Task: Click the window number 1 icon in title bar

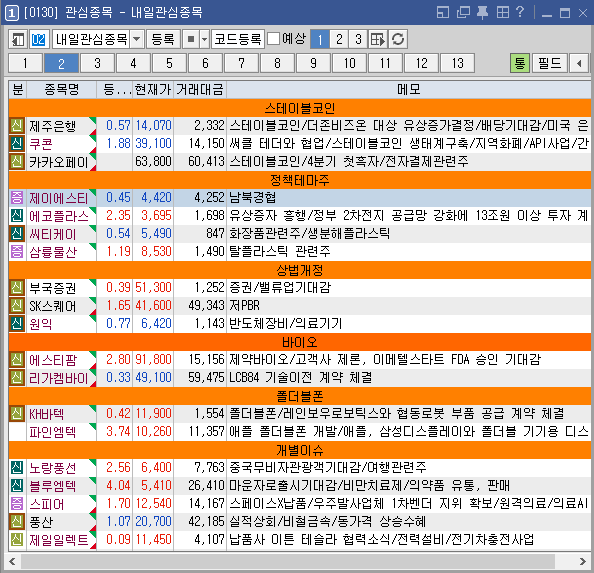Action: pyautogui.click(x=11, y=13)
